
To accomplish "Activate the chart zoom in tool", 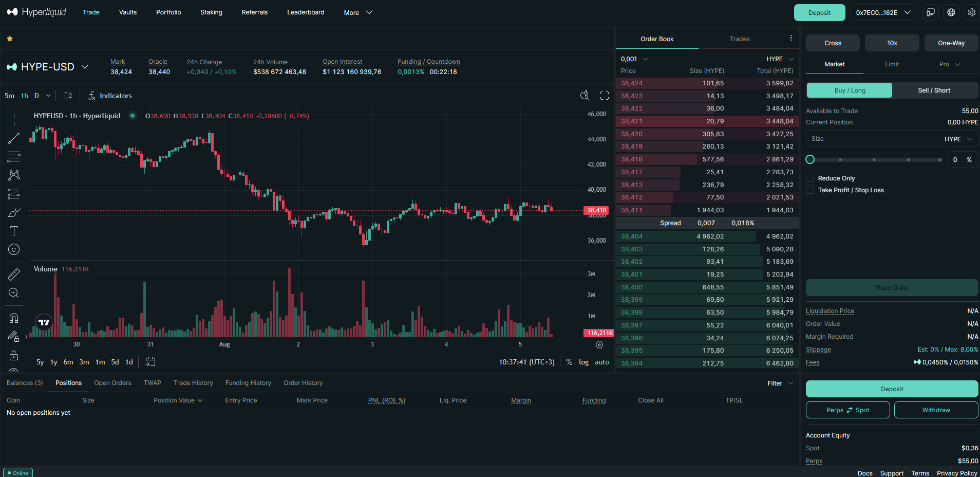I will [14, 292].
